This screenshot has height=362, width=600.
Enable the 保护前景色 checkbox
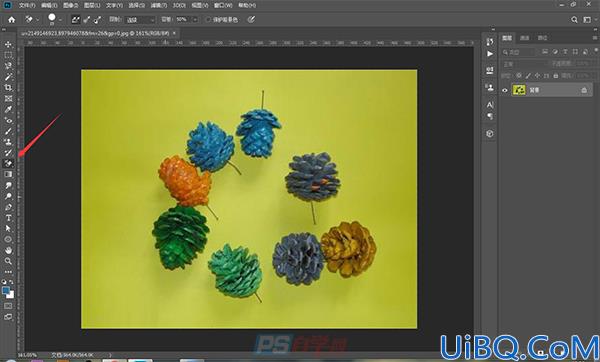coord(209,20)
